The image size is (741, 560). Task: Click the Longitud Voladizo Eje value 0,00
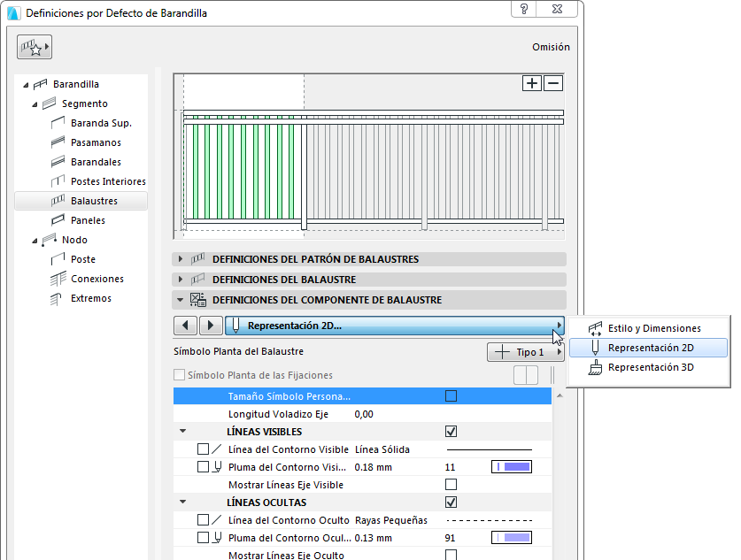pos(364,414)
